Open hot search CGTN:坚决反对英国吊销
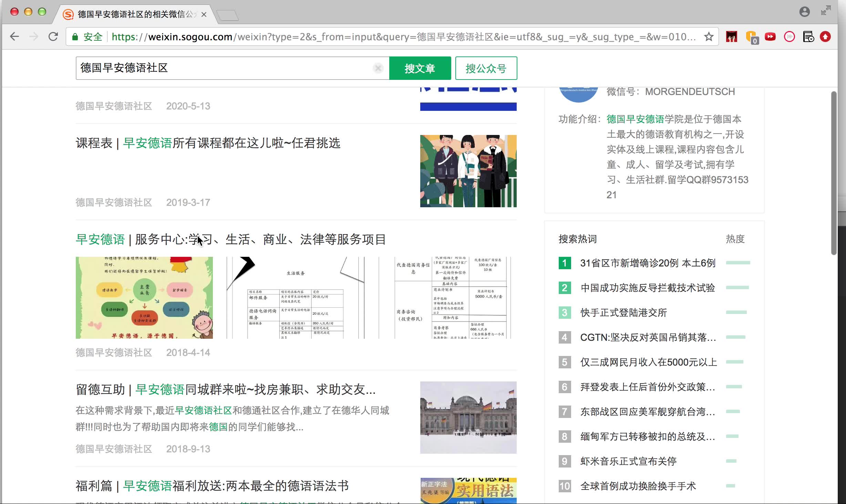 (x=648, y=337)
